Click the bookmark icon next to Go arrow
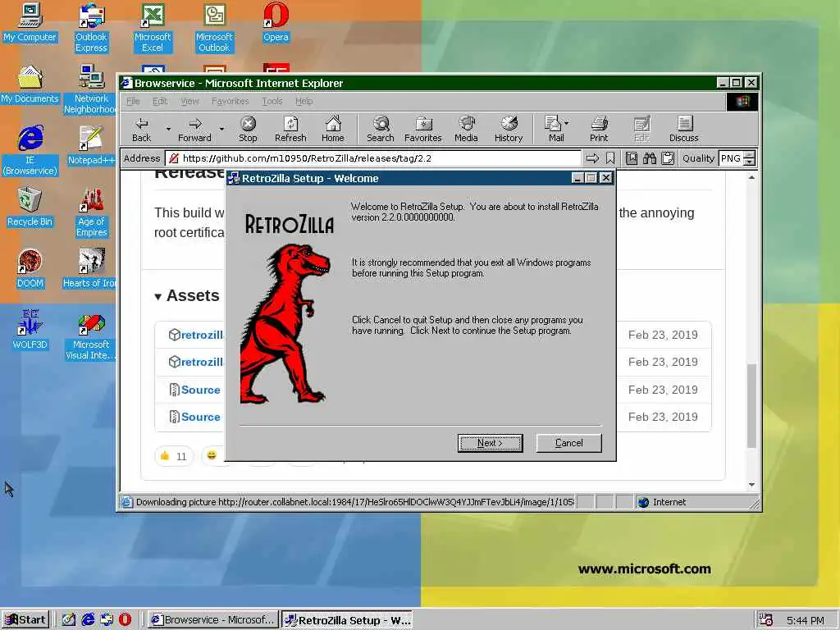840x630 pixels. coord(610,158)
